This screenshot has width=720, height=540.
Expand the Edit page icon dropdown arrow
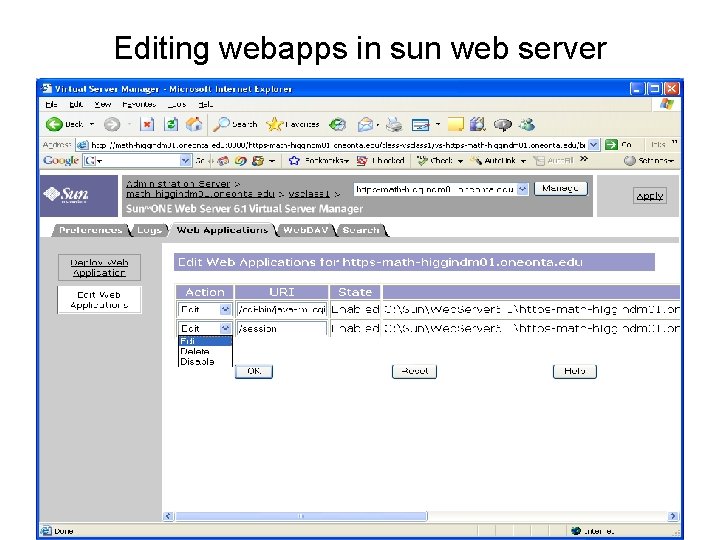point(438,124)
